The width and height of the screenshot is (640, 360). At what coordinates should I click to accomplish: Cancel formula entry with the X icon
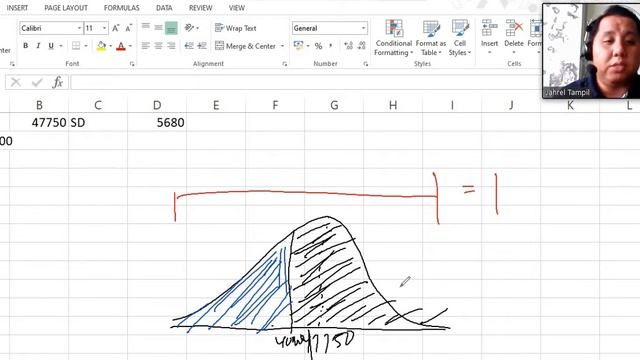point(16,82)
